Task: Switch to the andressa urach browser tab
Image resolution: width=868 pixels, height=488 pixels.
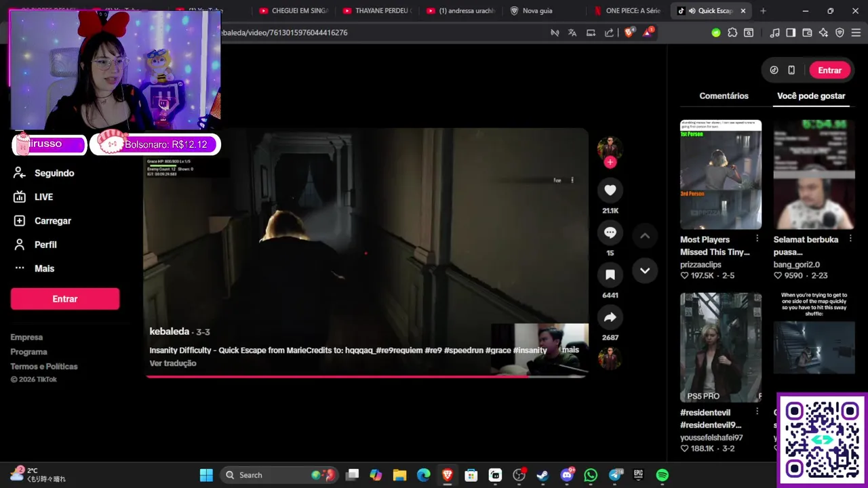Action: point(461,11)
